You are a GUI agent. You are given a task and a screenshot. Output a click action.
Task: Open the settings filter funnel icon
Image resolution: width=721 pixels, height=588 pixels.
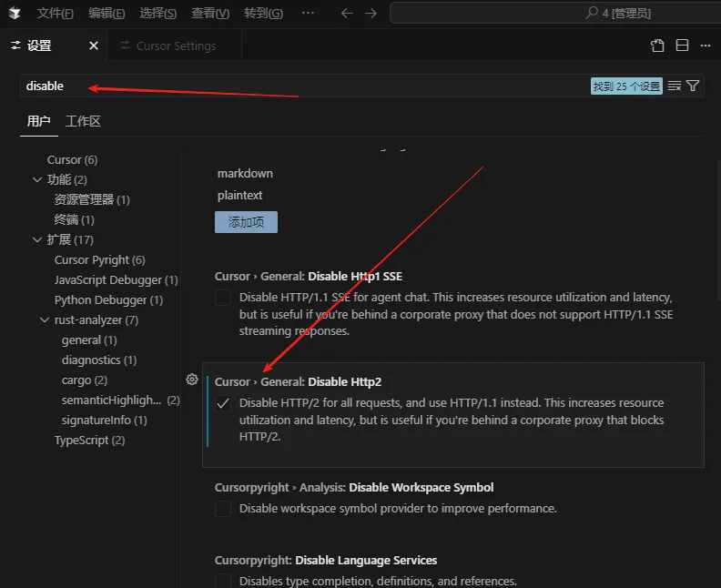pyautogui.click(x=693, y=86)
